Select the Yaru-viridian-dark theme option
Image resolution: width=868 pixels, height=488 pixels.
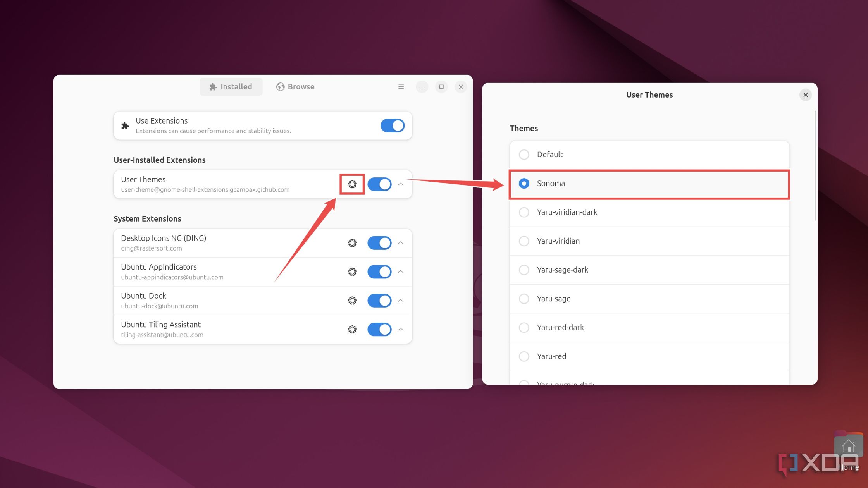(524, 211)
